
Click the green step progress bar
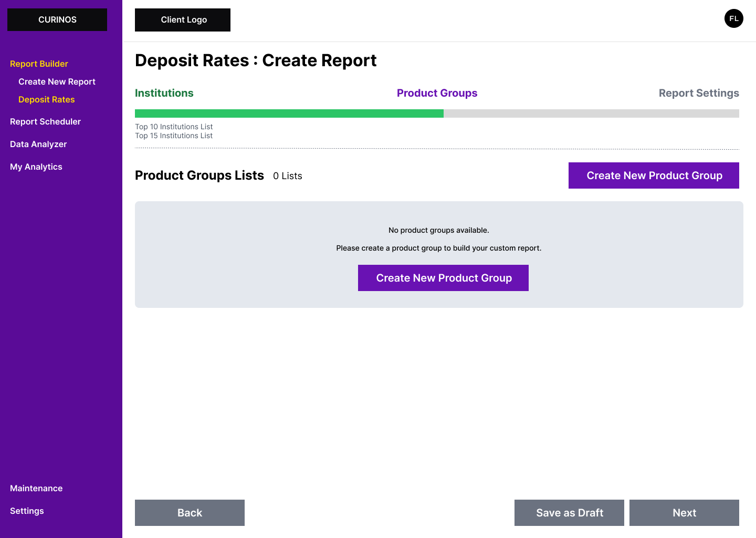coord(289,113)
